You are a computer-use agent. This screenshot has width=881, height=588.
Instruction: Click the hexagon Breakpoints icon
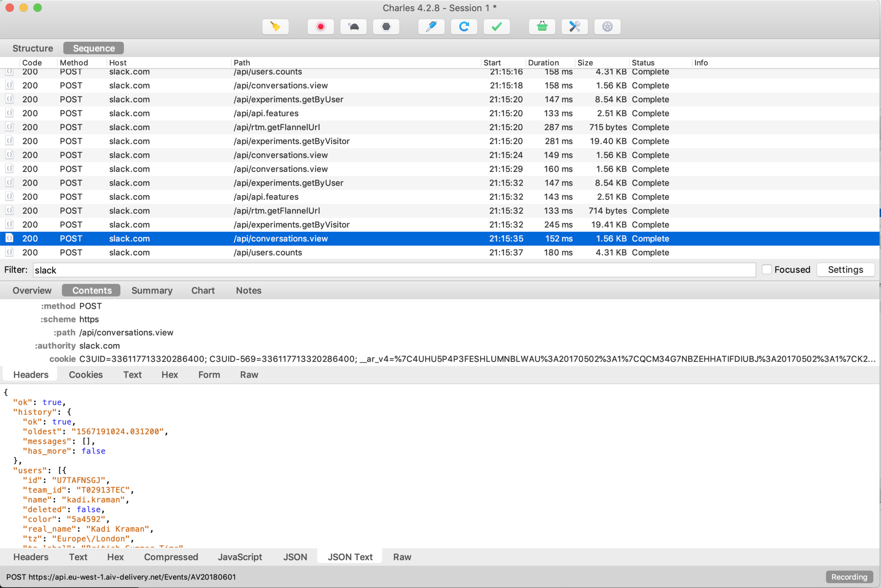tap(386, 27)
